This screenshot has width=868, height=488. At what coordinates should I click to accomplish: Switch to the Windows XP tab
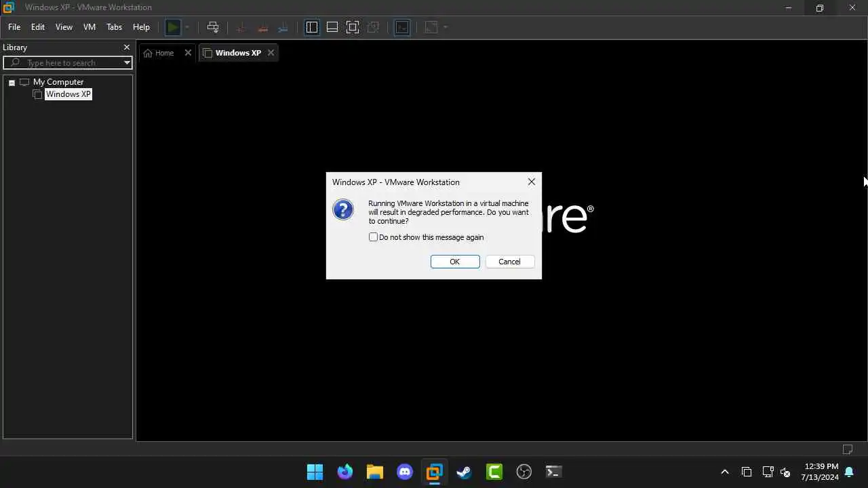[238, 53]
